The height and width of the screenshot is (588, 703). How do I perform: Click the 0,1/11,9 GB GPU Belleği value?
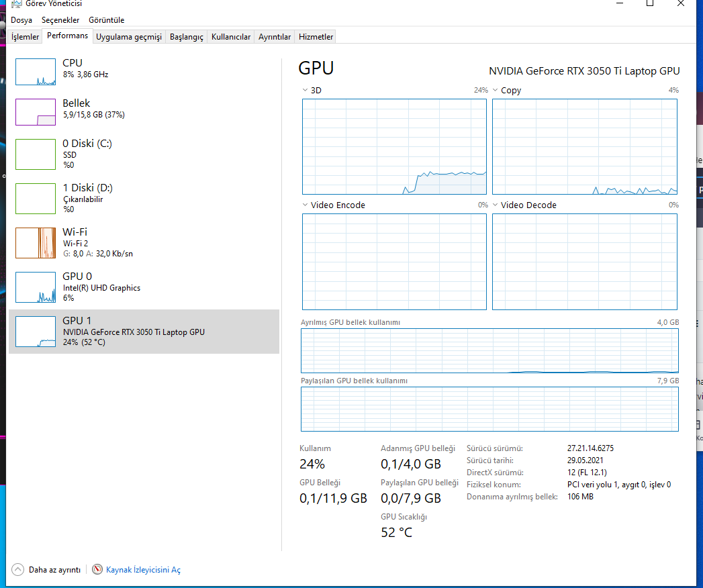[333, 498]
